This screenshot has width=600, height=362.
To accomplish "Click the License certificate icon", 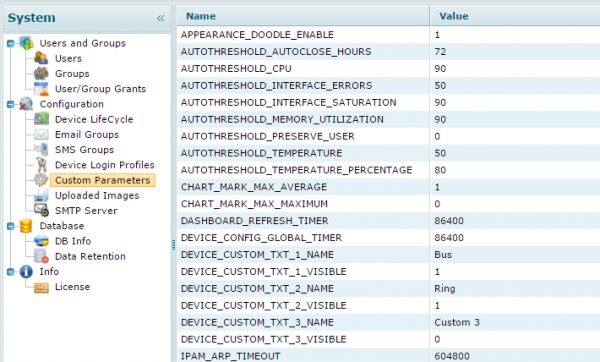I will [41, 287].
